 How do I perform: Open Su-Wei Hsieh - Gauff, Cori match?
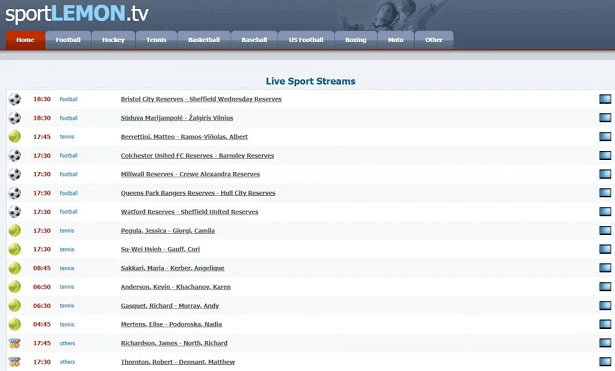coord(160,249)
